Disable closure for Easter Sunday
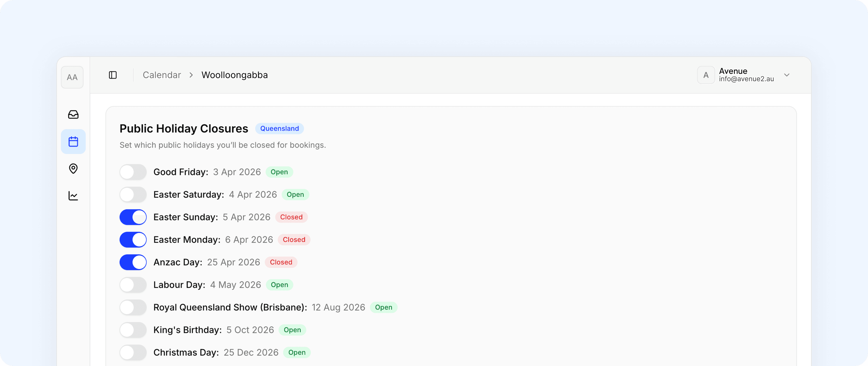868x366 pixels. click(x=133, y=217)
